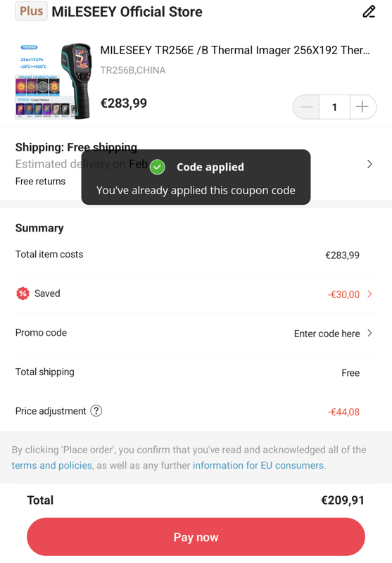The width and height of the screenshot is (392, 563).
Task: Open information for EU consumers link
Action: pyautogui.click(x=258, y=465)
